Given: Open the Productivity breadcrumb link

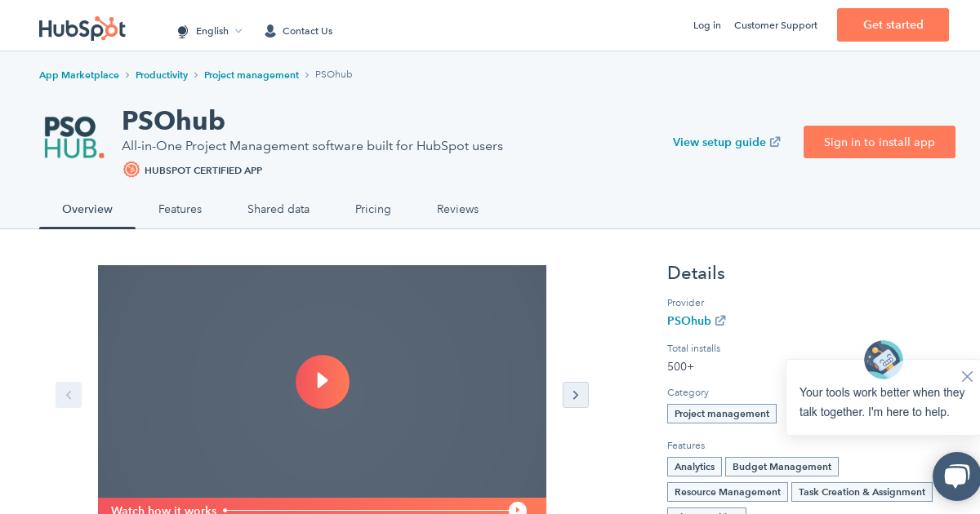Looking at the screenshot, I should [x=162, y=75].
